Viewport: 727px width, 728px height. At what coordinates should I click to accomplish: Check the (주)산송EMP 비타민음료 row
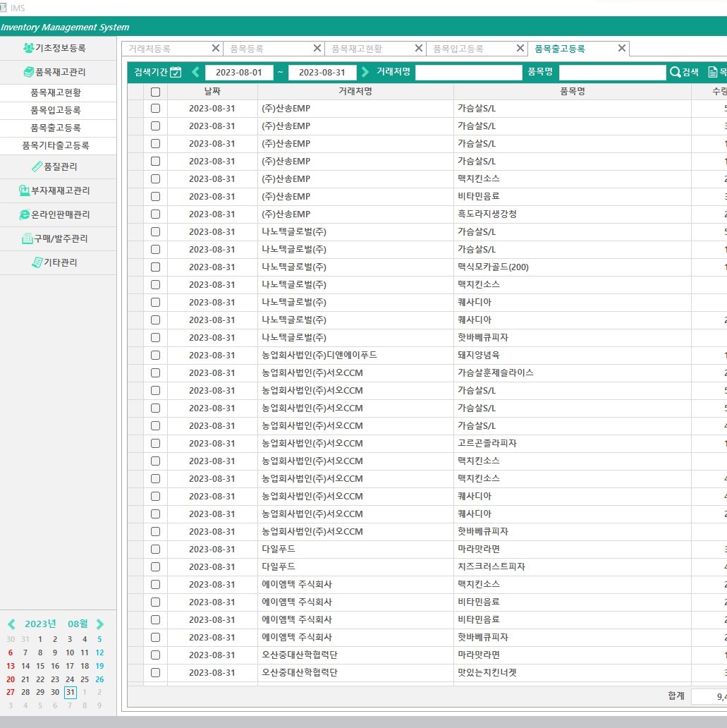pyautogui.click(x=156, y=196)
